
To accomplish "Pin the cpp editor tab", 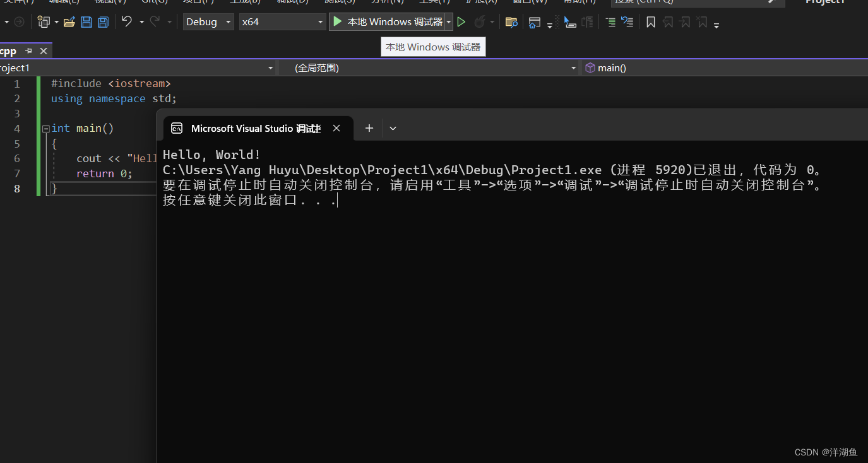I will [28, 50].
